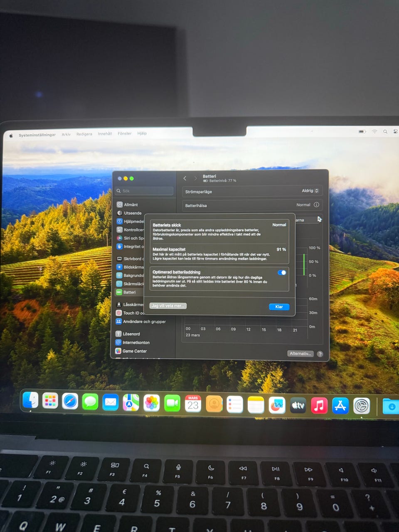
Task: Click the Jag vill veta mer button
Action: (168, 305)
